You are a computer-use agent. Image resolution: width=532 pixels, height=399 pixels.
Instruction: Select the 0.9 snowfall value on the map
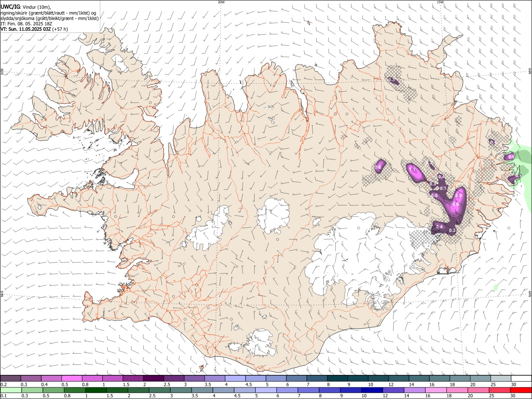(459, 196)
